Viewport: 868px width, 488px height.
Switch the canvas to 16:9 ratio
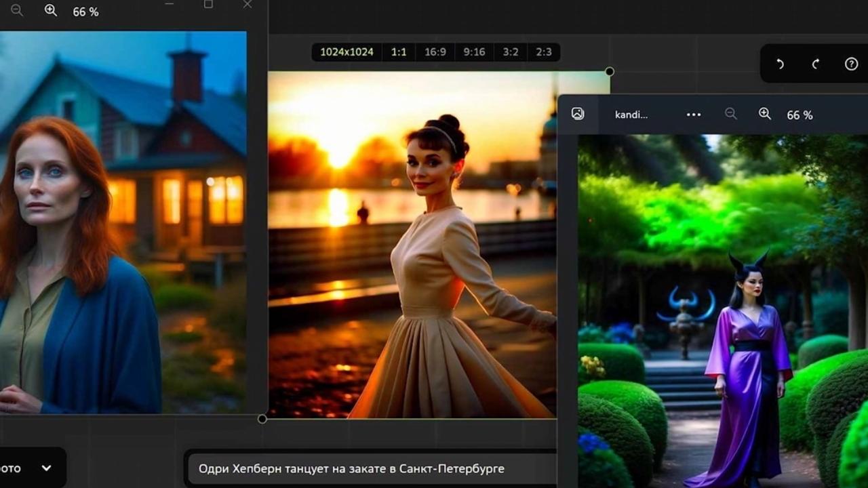[435, 52]
